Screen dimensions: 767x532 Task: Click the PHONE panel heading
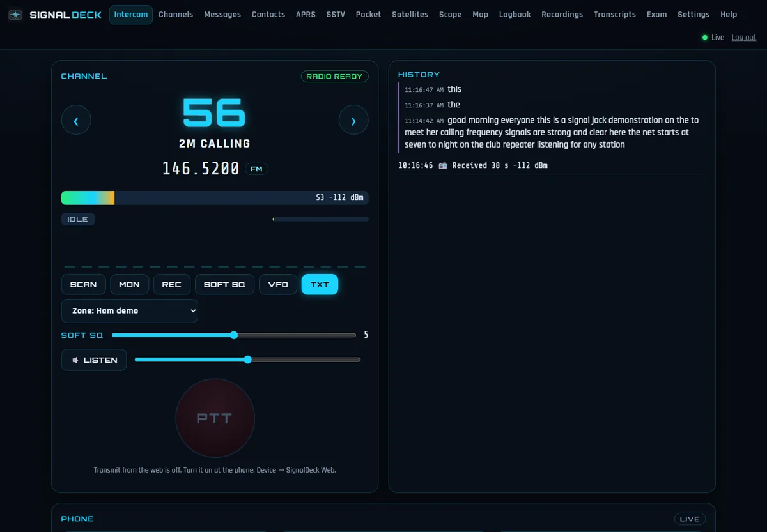[x=77, y=519]
